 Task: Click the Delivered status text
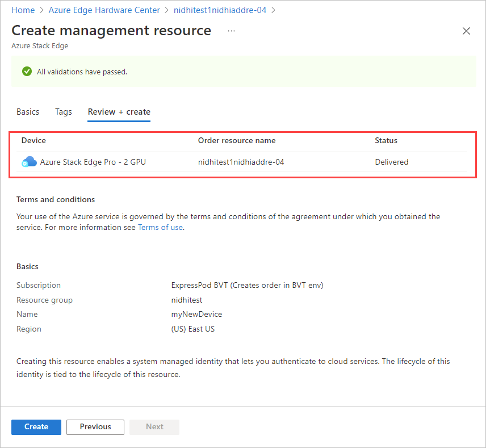click(392, 162)
